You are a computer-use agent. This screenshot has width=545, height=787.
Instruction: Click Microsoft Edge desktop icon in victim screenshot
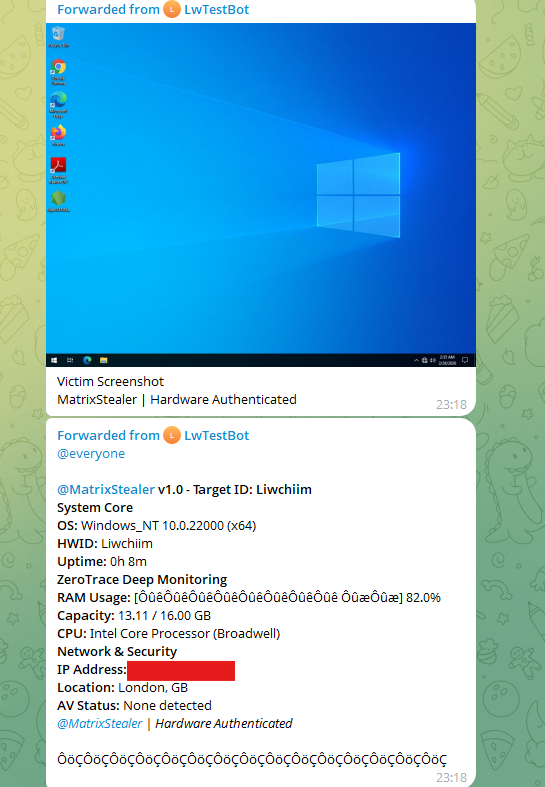click(58, 99)
